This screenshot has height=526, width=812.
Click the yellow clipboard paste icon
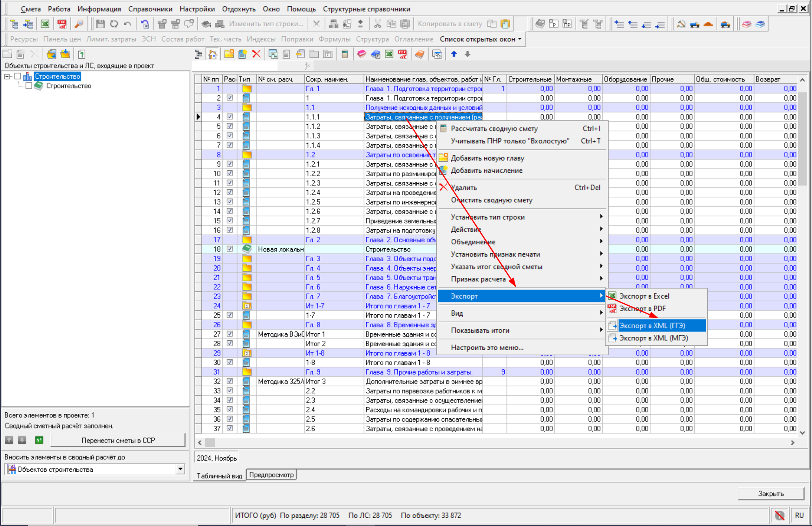506,24
